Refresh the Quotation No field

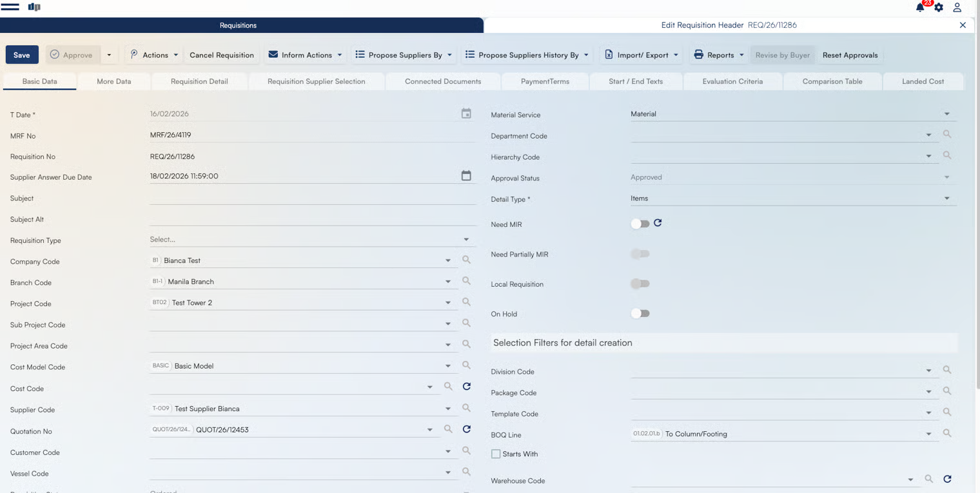coord(467,429)
